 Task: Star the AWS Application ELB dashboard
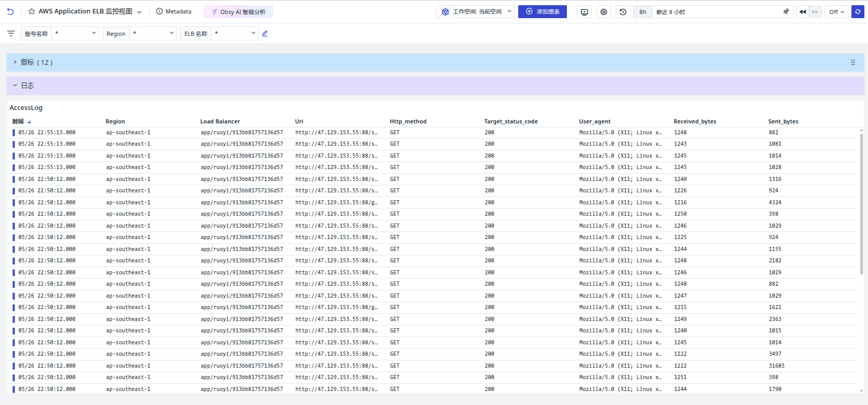[x=32, y=11]
